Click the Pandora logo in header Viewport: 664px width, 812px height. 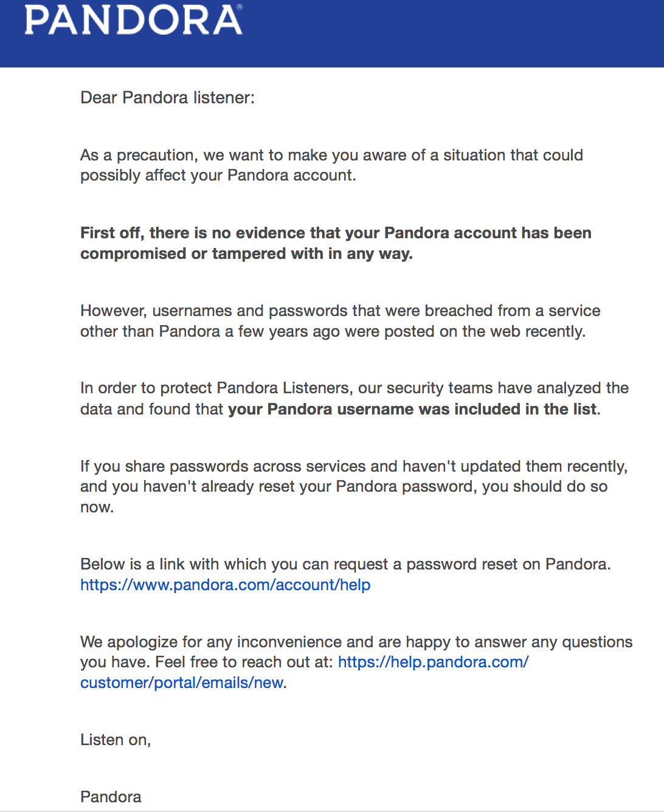pyautogui.click(x=133, y=20)
